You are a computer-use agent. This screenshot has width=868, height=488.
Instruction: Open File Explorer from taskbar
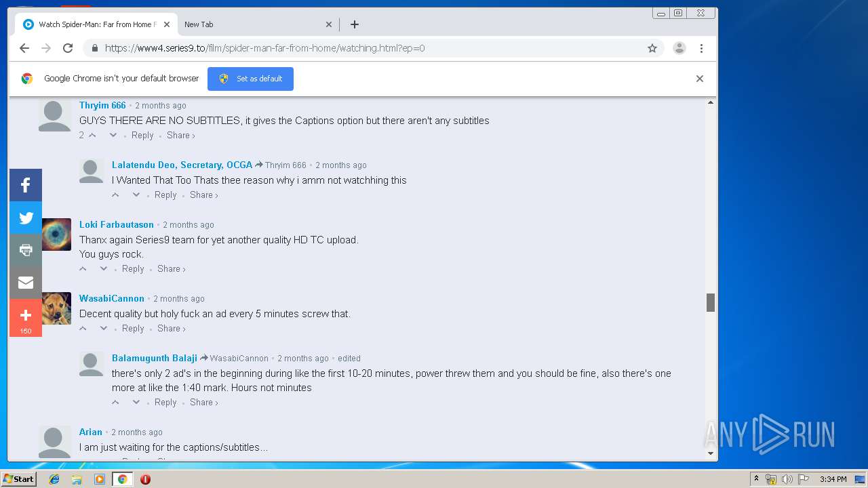tap(77, 479)
